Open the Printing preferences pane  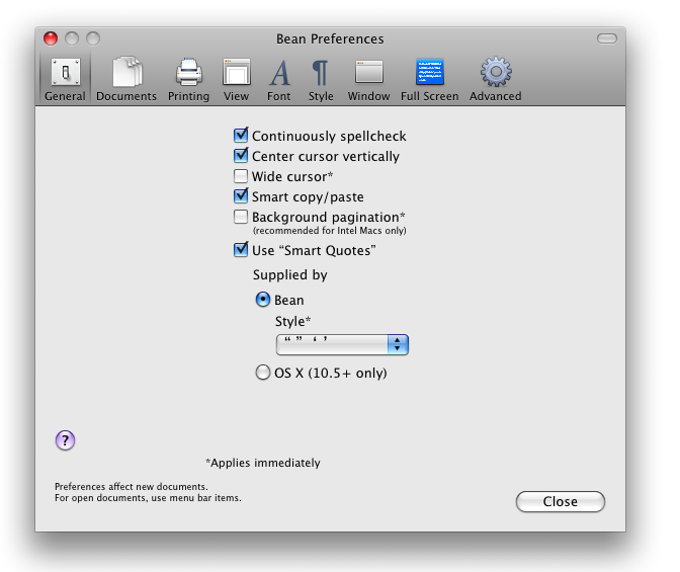pyautogui.click(x=189, y=79)
